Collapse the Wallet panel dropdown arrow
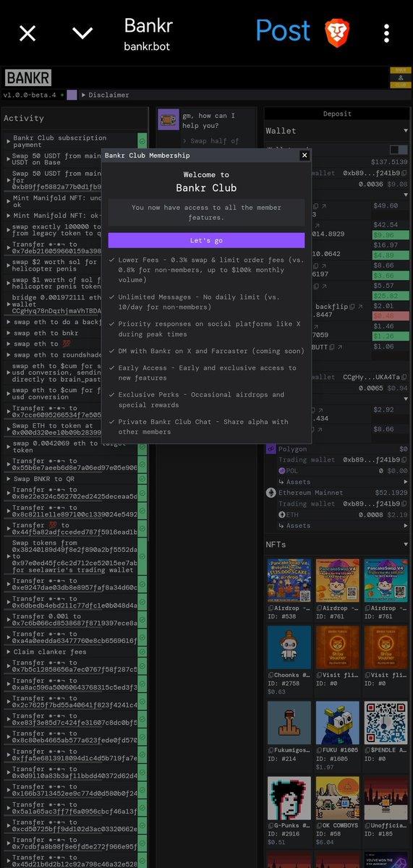Screen dimensions: 413x868 (x=405, y=131)
